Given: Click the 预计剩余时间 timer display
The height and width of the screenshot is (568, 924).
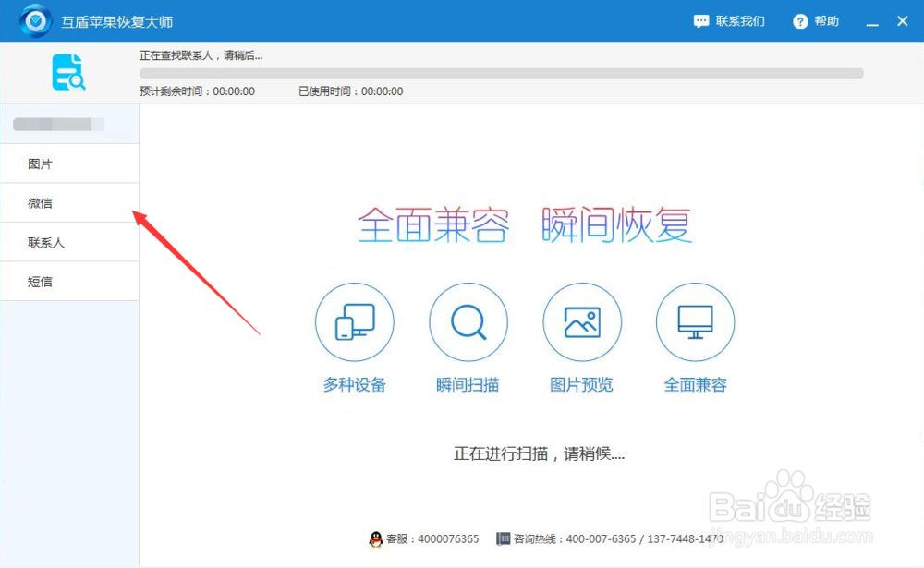Looking at the screenshot, I should point(199,91).
